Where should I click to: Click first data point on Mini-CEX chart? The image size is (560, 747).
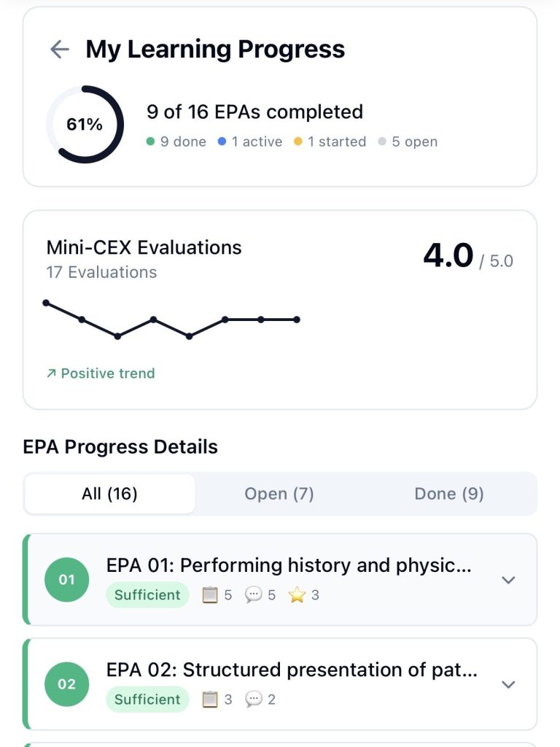click(x=46, y=303)
